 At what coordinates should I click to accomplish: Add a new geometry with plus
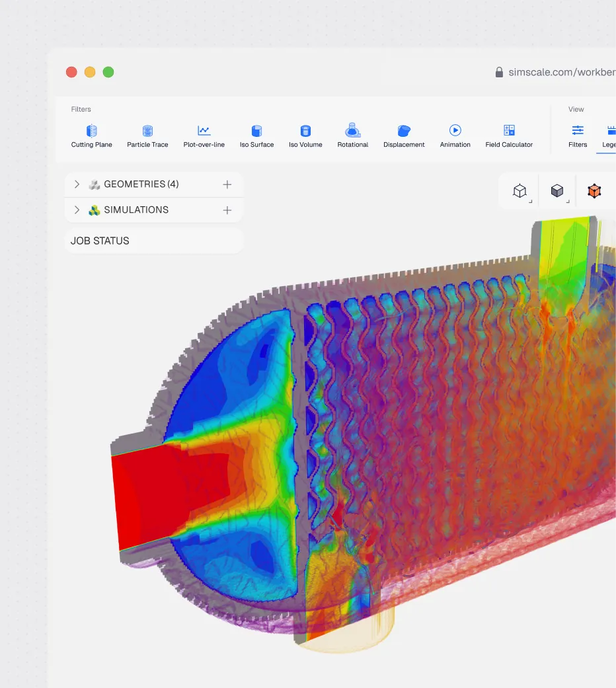(227, 184)
